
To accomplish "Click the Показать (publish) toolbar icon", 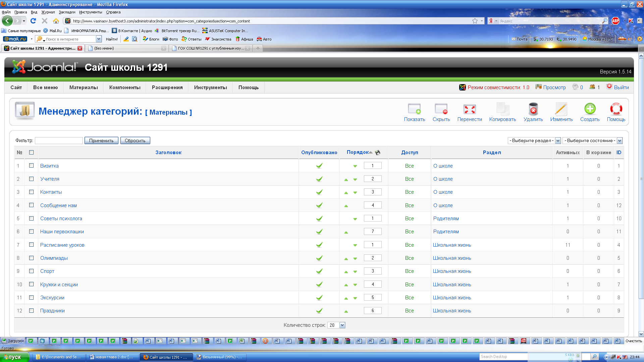I will click(x=414, y=109).
